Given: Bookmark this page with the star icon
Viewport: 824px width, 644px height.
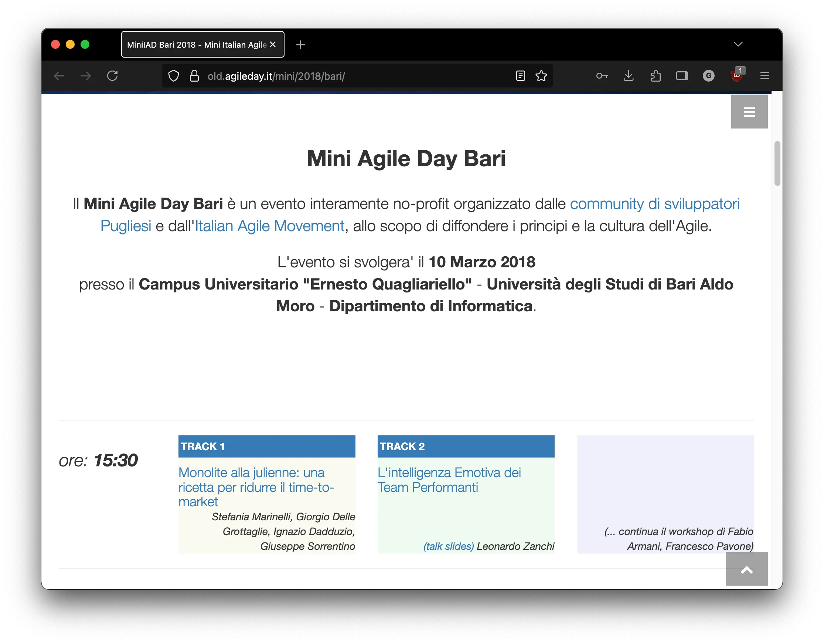Looking at the screenshot, I should [x=541, y=76].
